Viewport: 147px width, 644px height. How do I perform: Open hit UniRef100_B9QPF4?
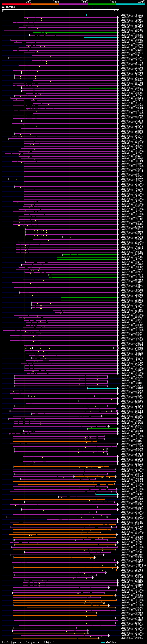(x=132, y=411)
